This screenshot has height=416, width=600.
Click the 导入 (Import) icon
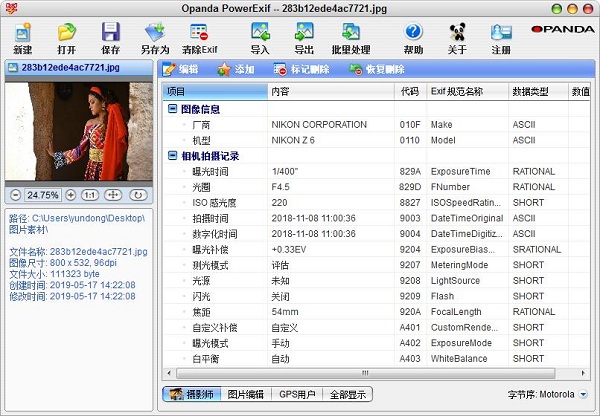click(x=260, y=37)
